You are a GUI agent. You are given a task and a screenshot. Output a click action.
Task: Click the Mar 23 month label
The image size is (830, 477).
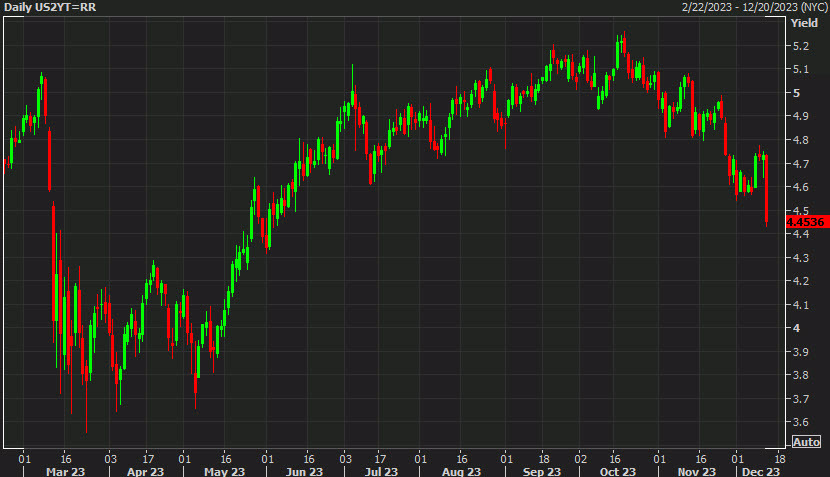coord(65,471)
